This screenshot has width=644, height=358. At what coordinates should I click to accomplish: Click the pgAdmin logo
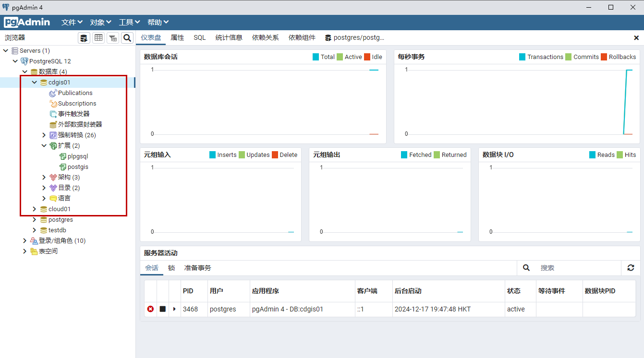coord(27,22)
